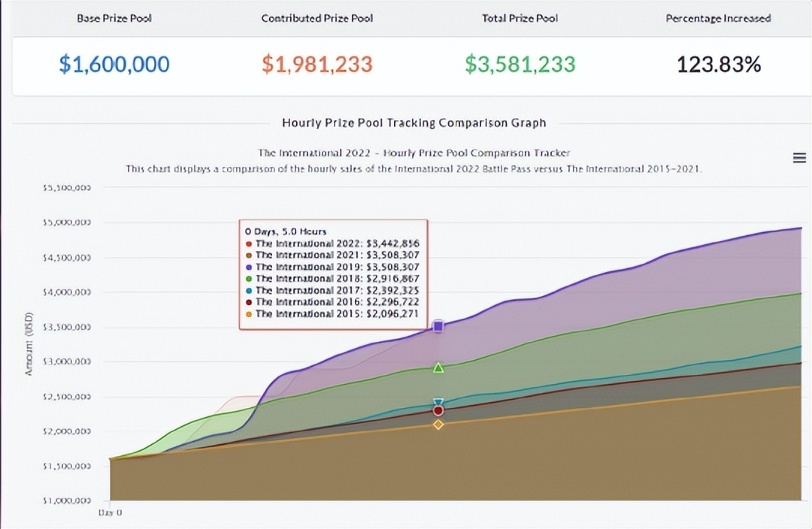The height and width of the screenshot is (529, 812).
Task: Click the orange diamond 2015 data marker
Action: click(x=438, y=425)
